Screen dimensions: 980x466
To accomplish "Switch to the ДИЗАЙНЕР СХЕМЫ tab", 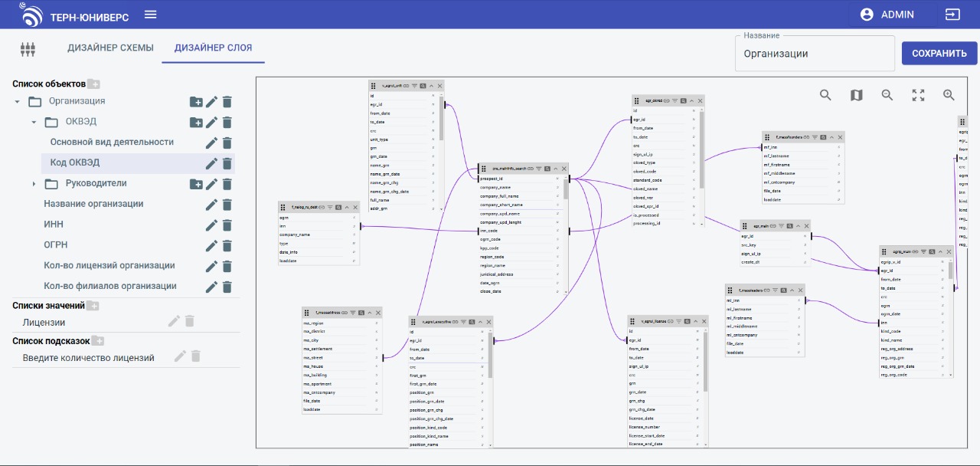I will 110,48.
